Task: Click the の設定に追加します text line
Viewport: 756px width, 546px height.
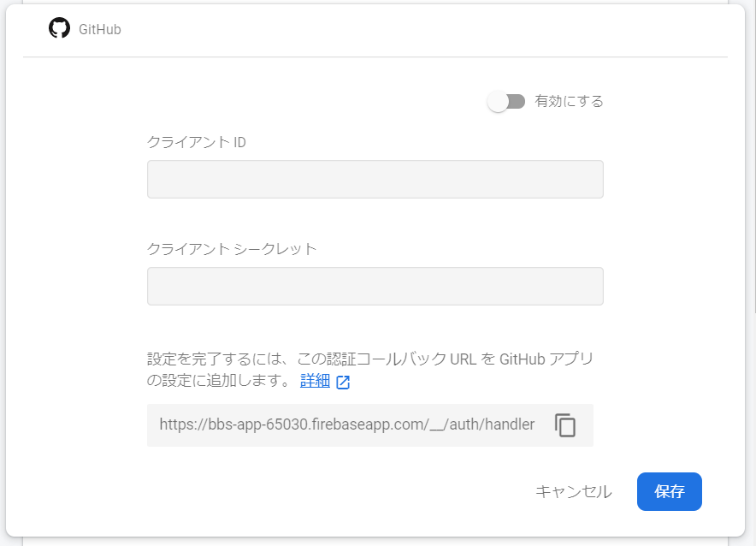Action: click(x=219, y=381)
